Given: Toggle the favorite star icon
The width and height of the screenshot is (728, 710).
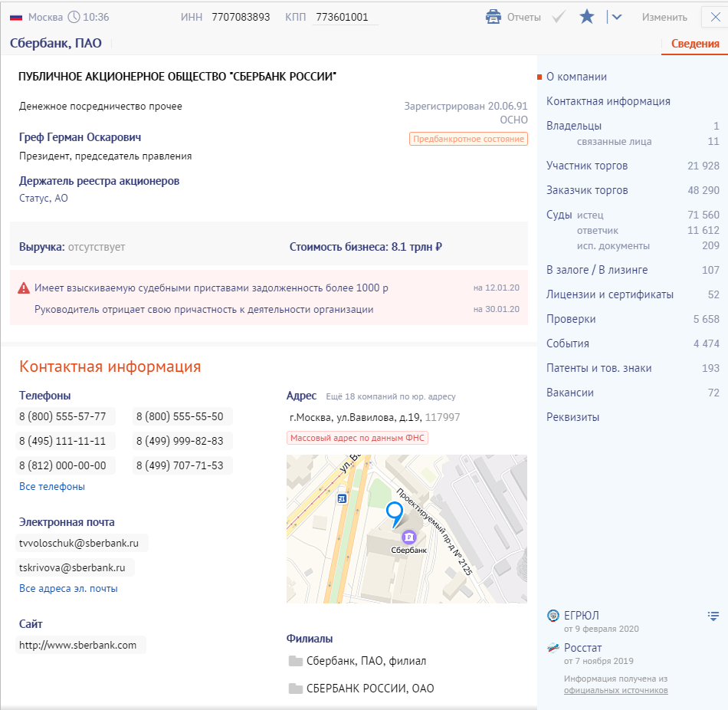Looking at the screenshot, I should click(587, 17).
